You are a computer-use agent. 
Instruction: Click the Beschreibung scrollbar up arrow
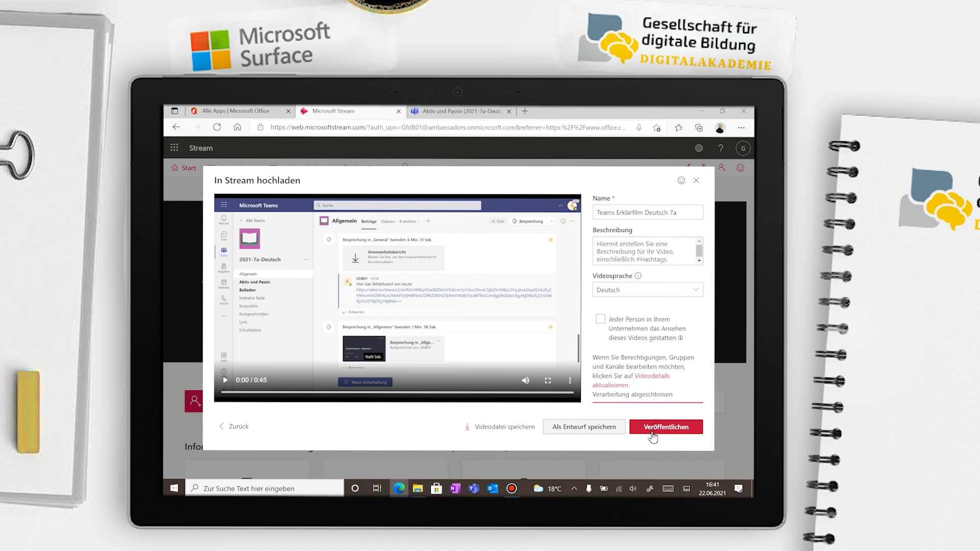(699, 241)
